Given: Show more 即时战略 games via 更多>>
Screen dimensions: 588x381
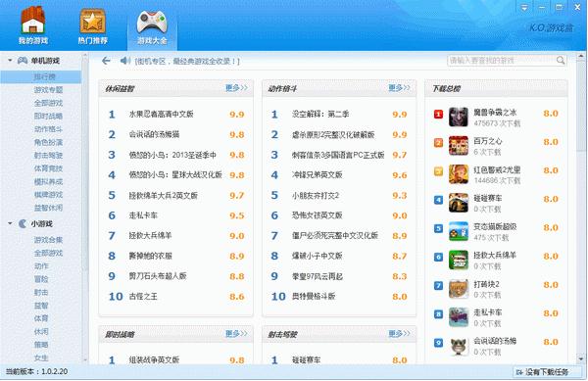Looking at the screenshot, I should click(236, 333).
